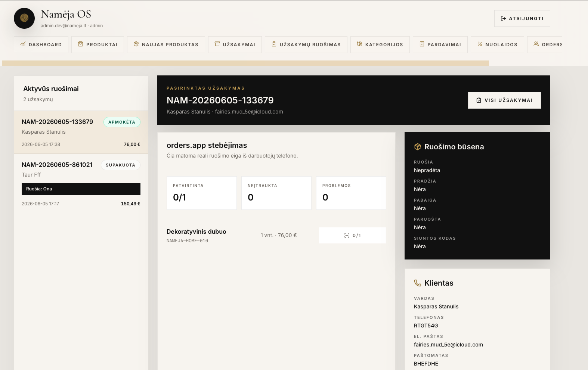Click the Užsakymai archive icon

click(217, 44)
